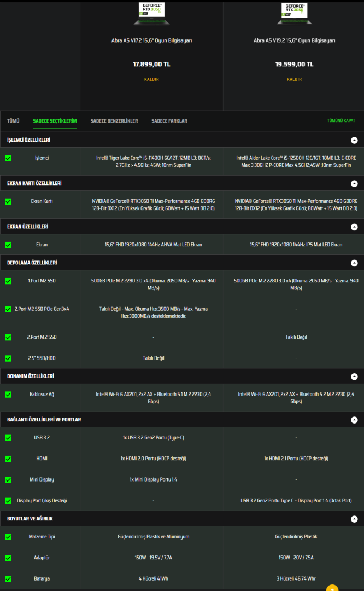Select the i5-11400H processor description
Image resolution: width=364 pixels, height=591 pixels.
tap(154, 161)
